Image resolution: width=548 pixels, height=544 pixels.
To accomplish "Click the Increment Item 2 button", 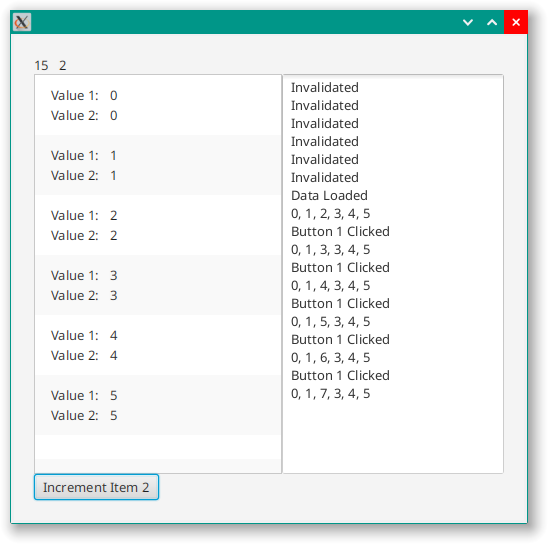I will point(96,487).
